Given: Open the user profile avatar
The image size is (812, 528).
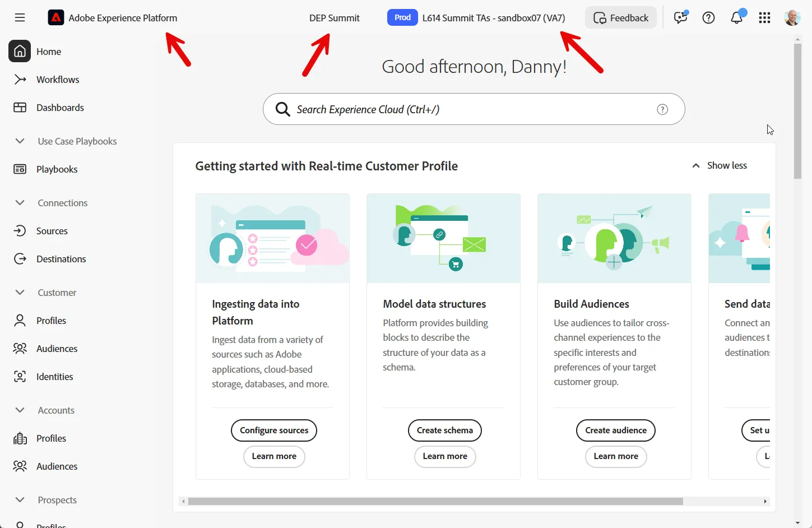Looking at the screenshot, I should (792, 18).
